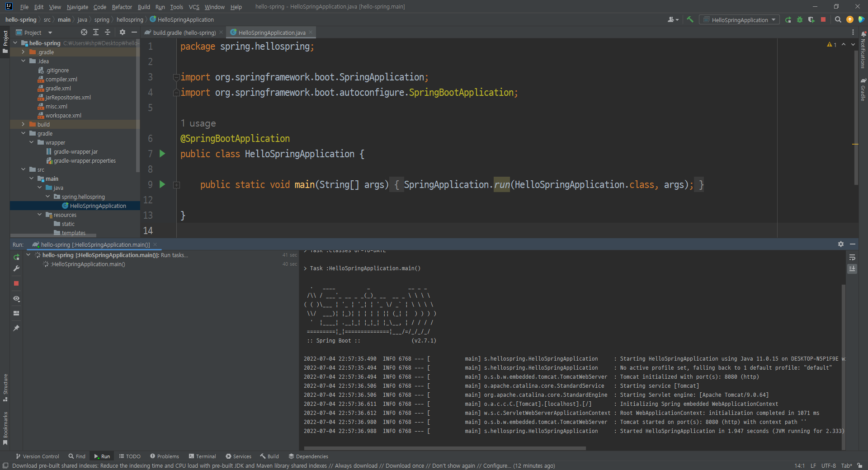
Task: Open Dependencies tool window
Action: click(x=308, y=456)
